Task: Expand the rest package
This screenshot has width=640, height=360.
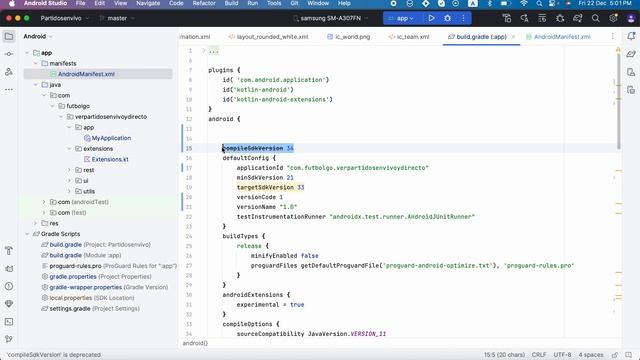Action: (x=69, y=170)
